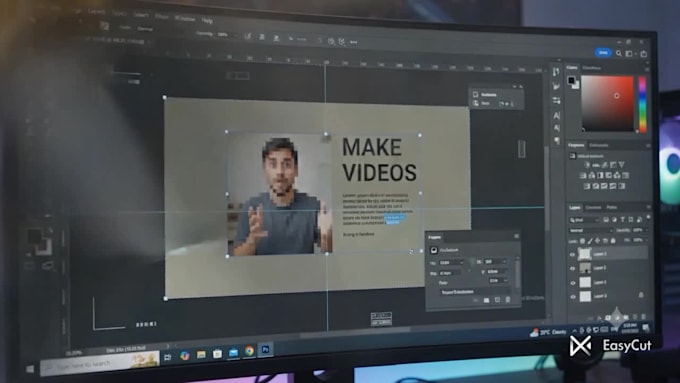Click the vertical hue slider in Color panel
Screen dimensions: 680x383
pos(643,104)
